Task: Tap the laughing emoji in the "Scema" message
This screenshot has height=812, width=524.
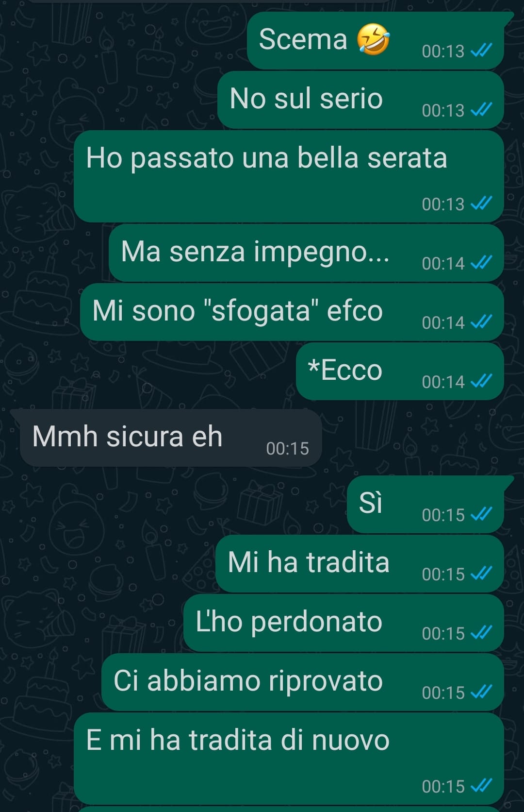Action: point(373,39)
